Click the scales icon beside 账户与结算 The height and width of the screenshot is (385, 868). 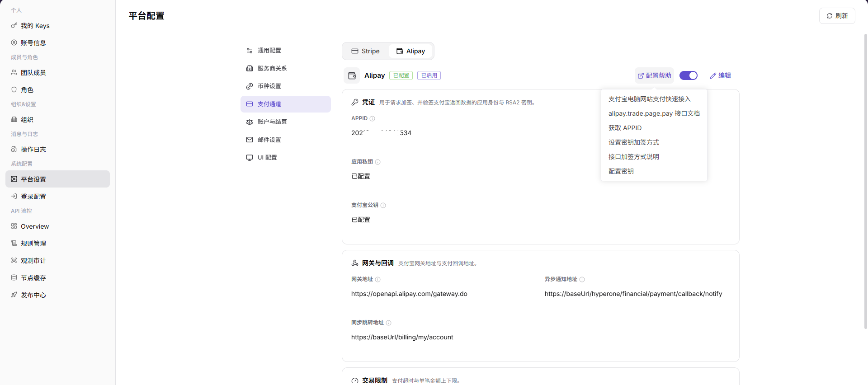tap(250, 122)
